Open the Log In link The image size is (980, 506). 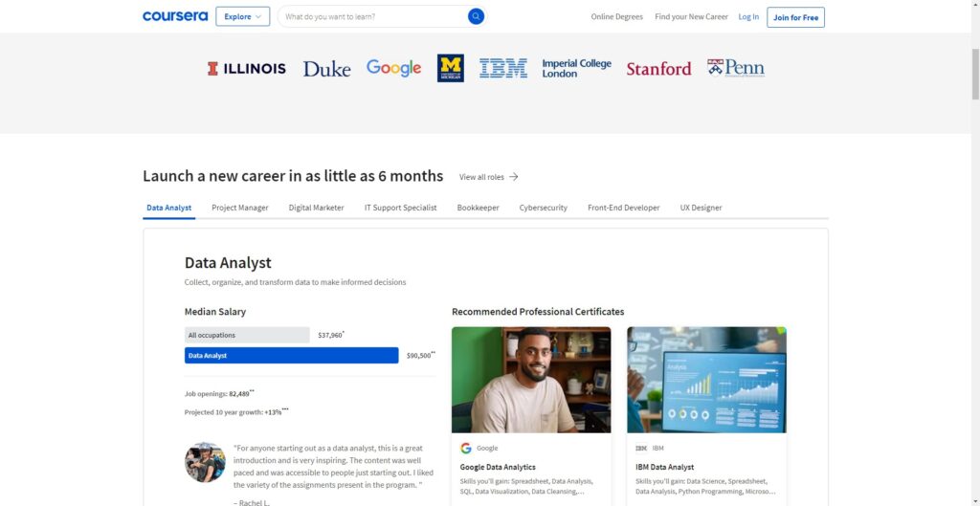coord(748,16)
